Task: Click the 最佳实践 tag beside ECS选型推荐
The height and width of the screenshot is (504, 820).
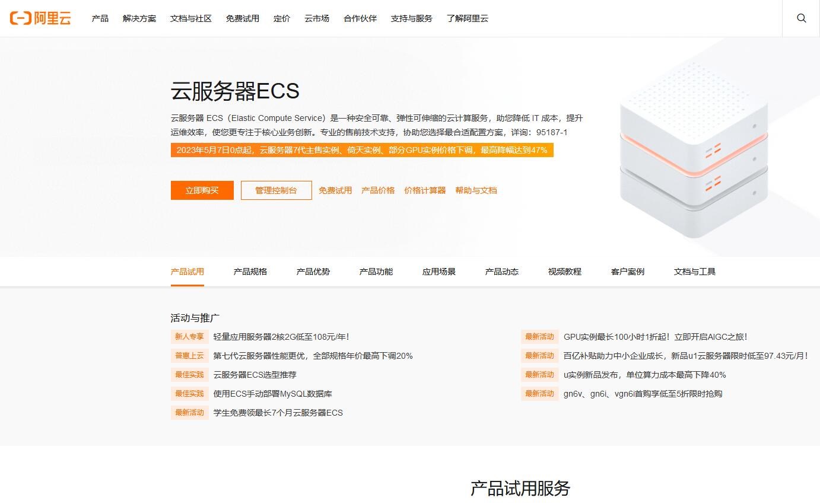Action: coord(189,375)
